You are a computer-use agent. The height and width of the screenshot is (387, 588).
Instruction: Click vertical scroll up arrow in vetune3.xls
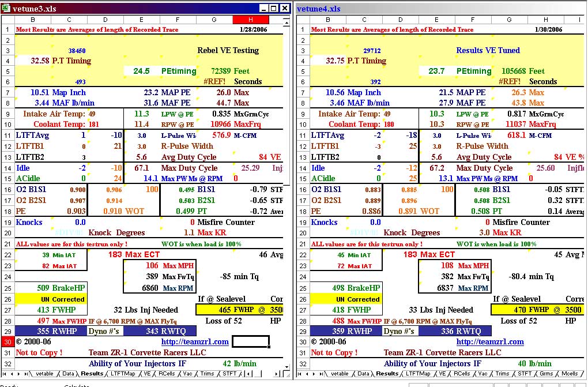click(x=287, y=22)
